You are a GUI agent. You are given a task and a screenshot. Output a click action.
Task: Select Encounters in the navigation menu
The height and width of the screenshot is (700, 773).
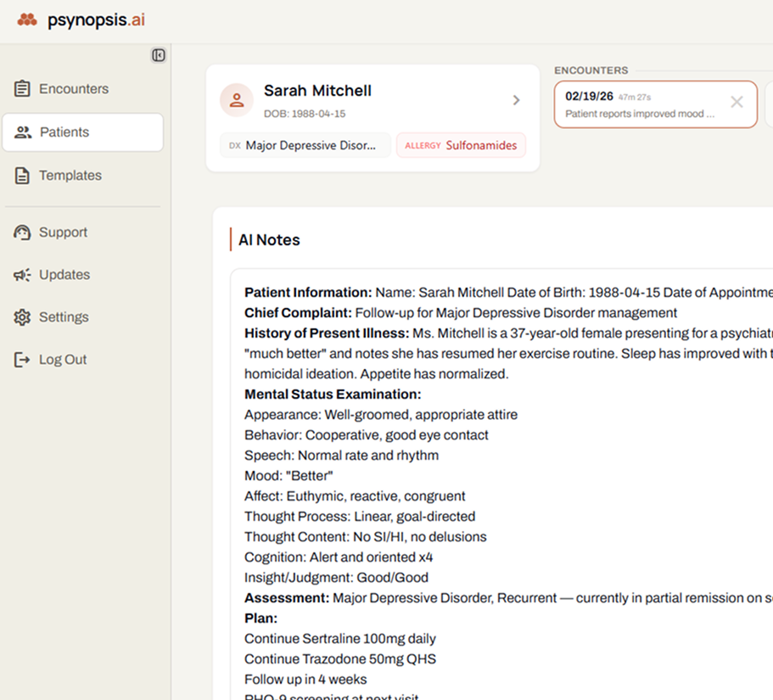point(73,87)
